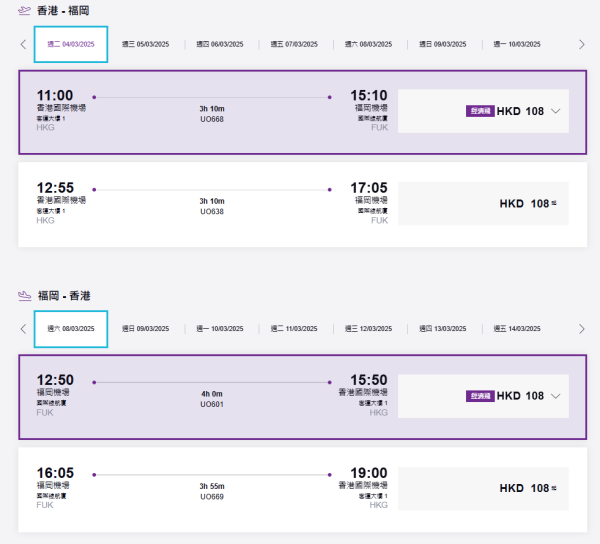600x544 pixels.
Task: Pick outbound date 08/03/2025
Action: tap(369, 44)
